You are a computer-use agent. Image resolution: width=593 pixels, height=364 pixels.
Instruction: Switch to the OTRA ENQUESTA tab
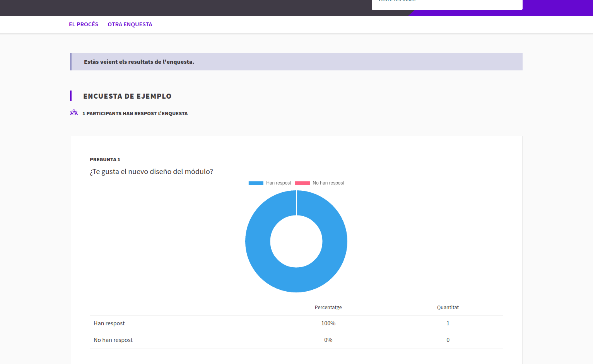[130, 24]
